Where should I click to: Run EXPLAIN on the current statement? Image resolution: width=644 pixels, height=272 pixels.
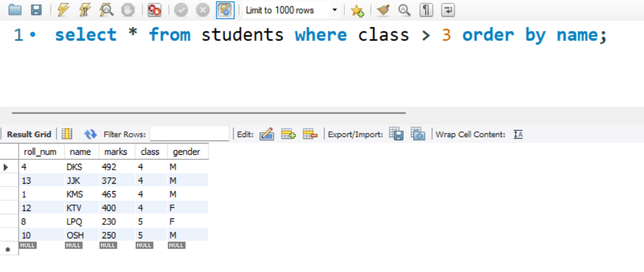(x=106, y=10)
